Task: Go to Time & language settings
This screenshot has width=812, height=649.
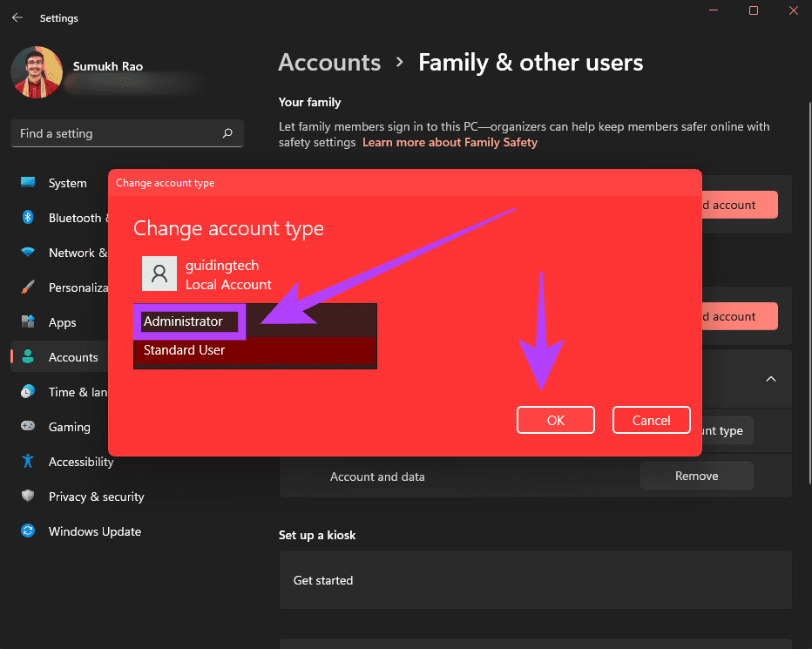Action: pos(77,392)
